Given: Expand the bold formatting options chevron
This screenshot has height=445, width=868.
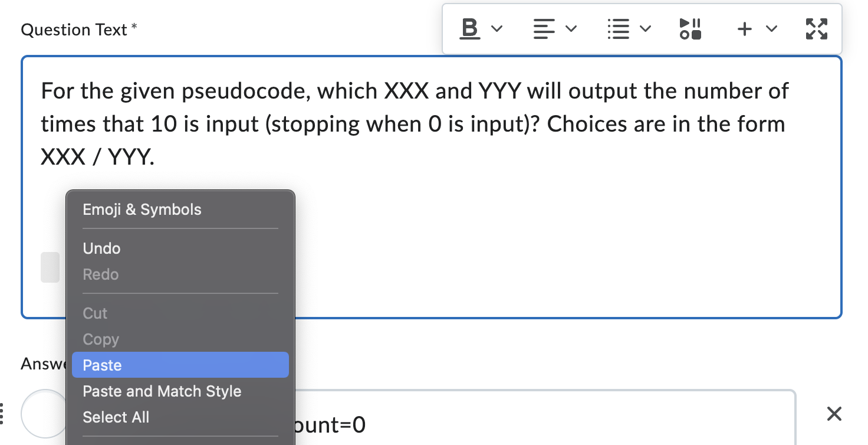Looking at the screenshot, I should pyautogui.click(x=497, y=28).
